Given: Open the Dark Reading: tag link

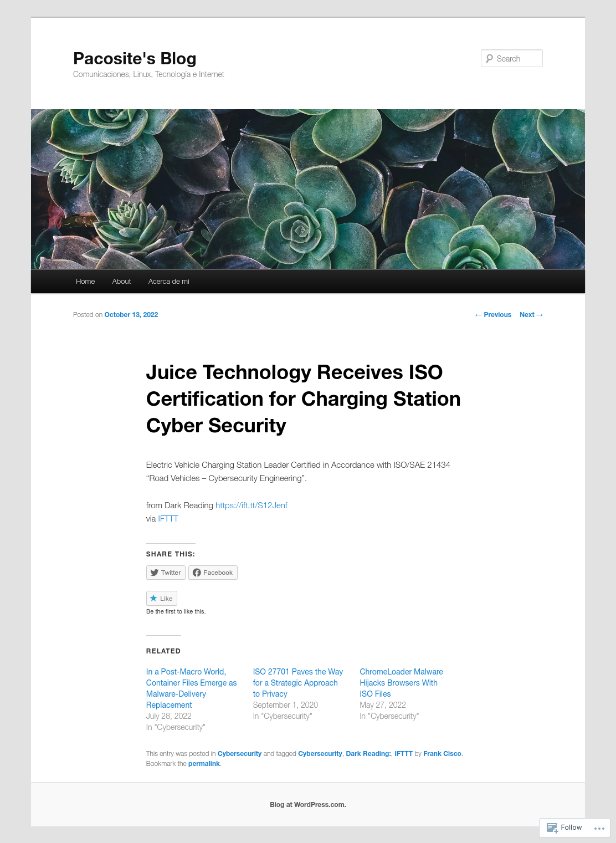Looking at the screenshot, I should click(368, 754).
